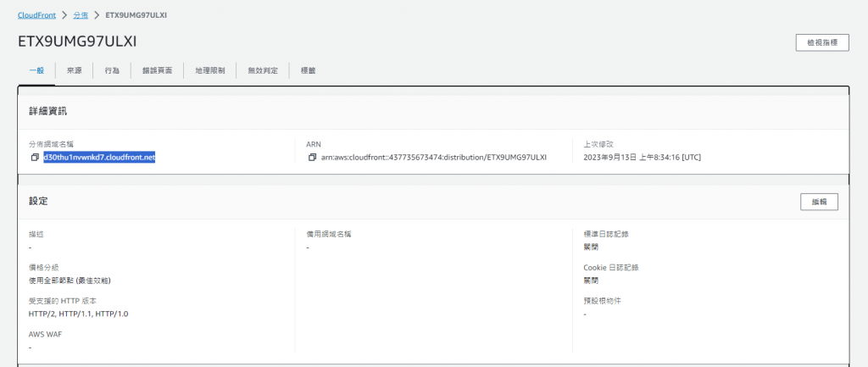
Task: Click the 設定 section header
Action: (x=38, y=202)
